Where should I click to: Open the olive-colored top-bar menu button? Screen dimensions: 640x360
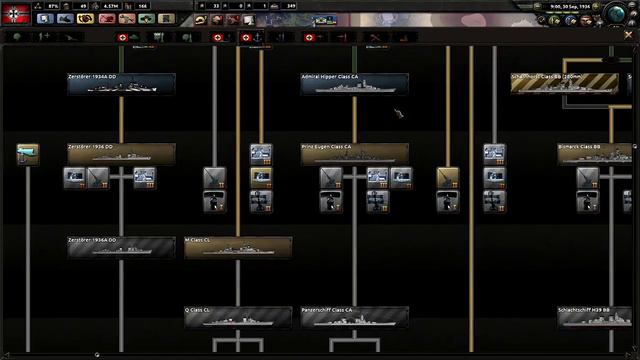(166, 19)
